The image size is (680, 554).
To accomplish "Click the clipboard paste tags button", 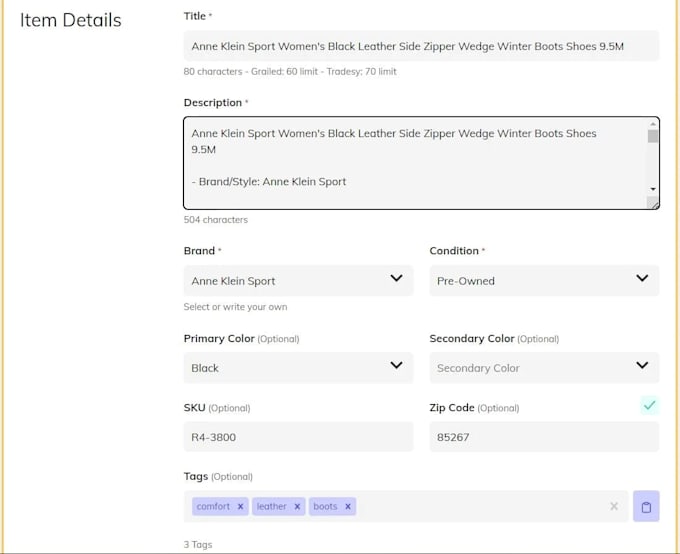I will point(646,506).
